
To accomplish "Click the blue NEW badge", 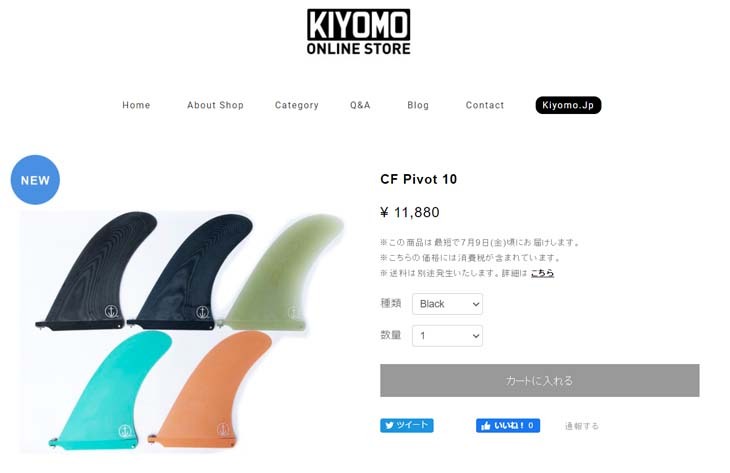I will pyautogui.click(x=35, y=180).
